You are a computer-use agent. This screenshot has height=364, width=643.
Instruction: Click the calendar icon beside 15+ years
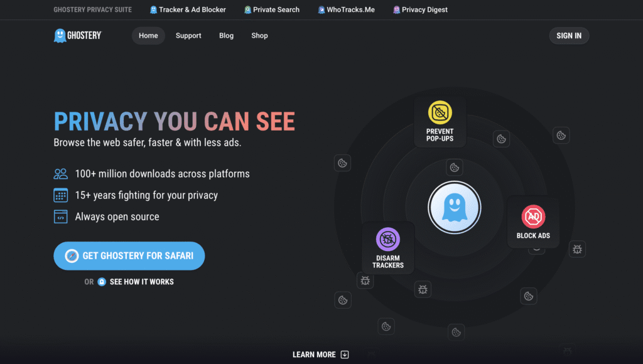(61, 195)
